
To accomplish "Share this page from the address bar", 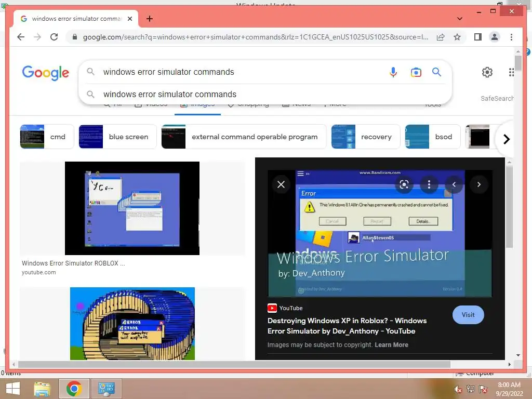I will pos(441,37).
